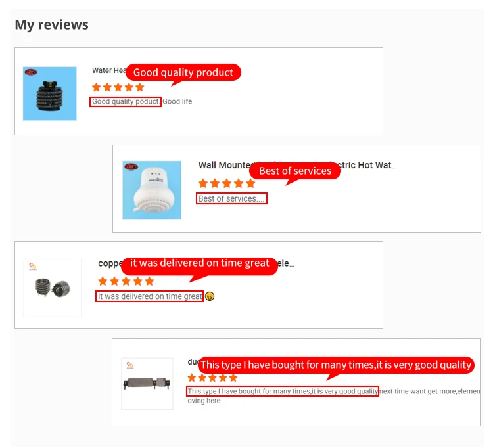Image resolution: width=493 pixels, height=448 pixels.
Task: Open the black water heater coil thumbnail
Action: 50,93
